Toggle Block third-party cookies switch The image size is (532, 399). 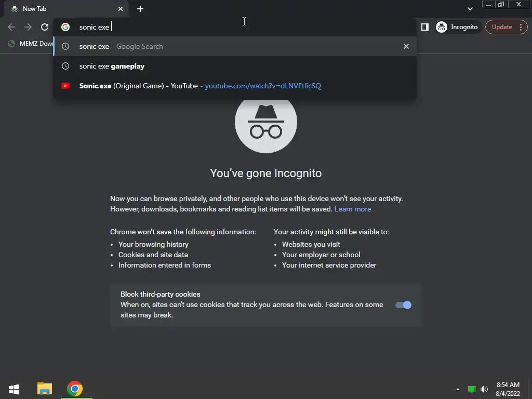(x=403, y=304)
